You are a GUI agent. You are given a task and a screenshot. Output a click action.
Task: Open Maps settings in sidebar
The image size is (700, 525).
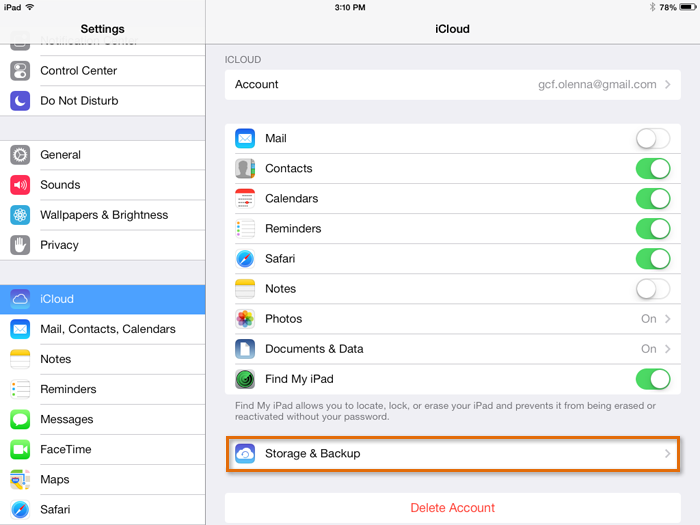coord(103,479)
